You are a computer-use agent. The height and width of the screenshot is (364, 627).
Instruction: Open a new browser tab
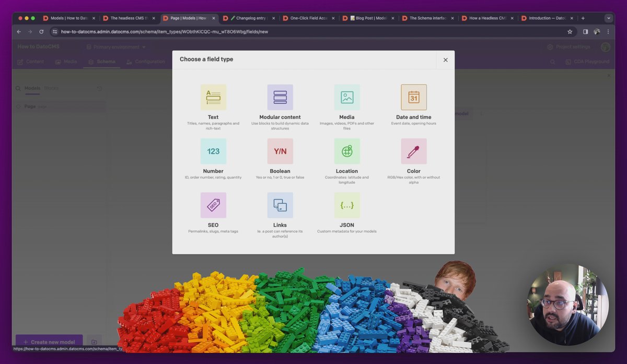click(583, 18)
